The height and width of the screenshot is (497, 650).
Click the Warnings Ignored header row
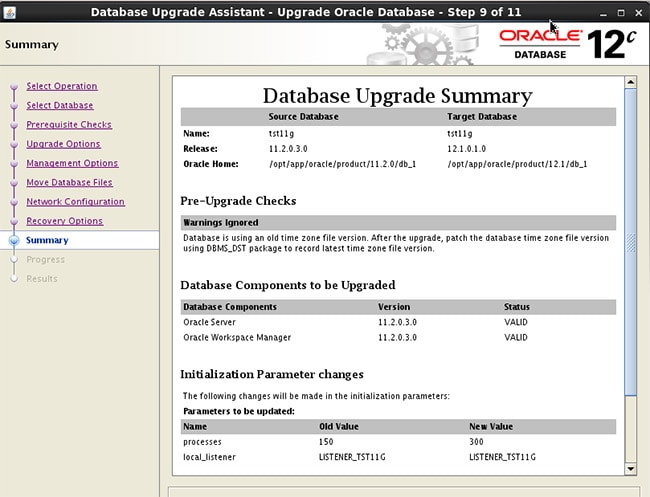(x=398, y=223)
